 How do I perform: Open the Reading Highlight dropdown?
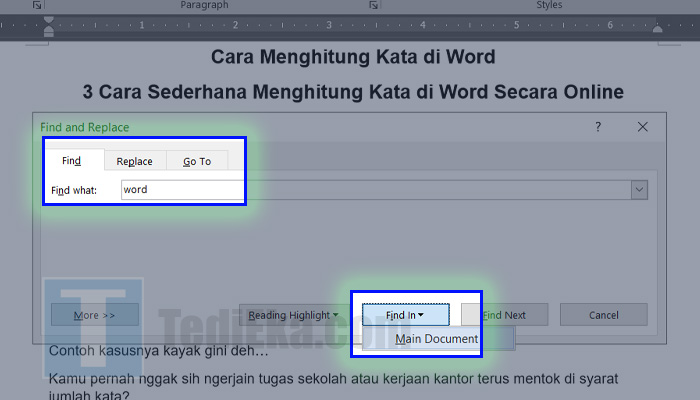294,315
